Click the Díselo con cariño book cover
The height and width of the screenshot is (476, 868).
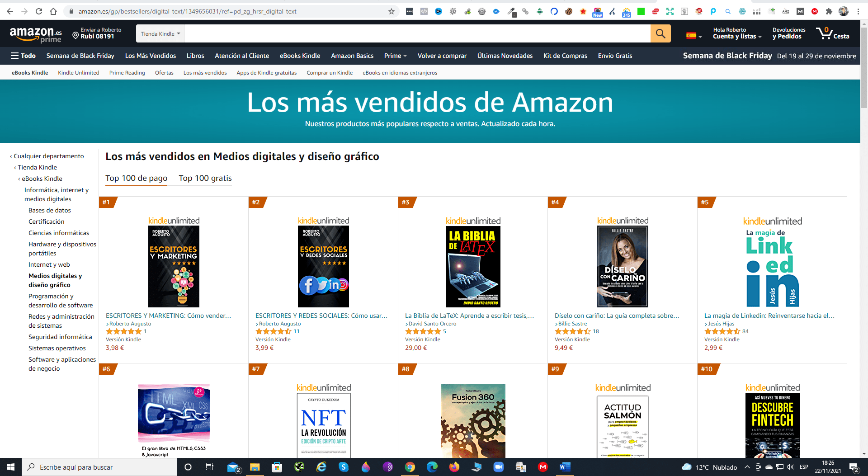click(x=623, y=266)
